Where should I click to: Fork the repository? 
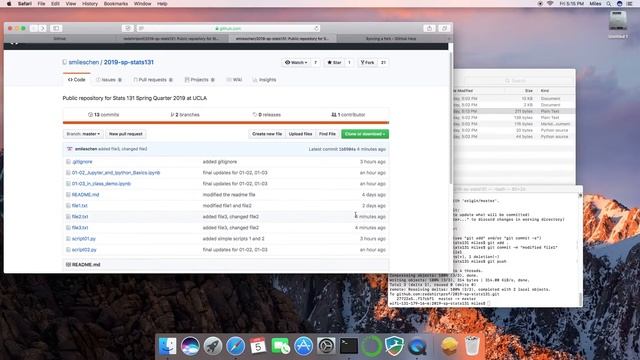point(367,62)
